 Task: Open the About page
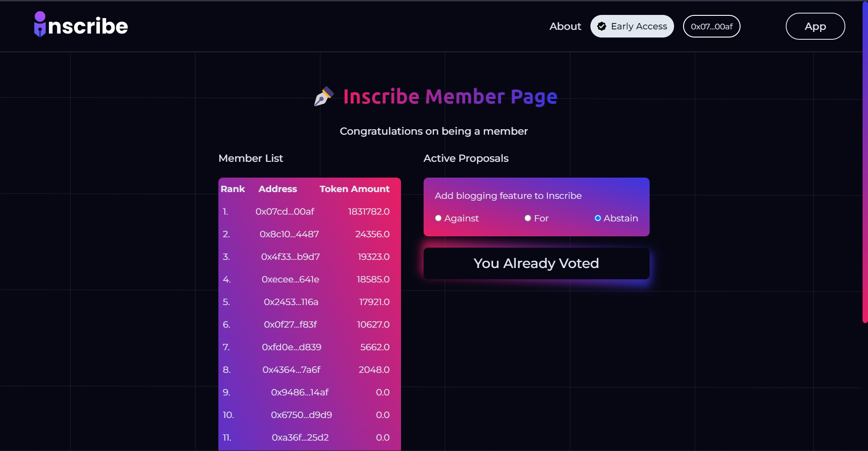click(565, 26)
